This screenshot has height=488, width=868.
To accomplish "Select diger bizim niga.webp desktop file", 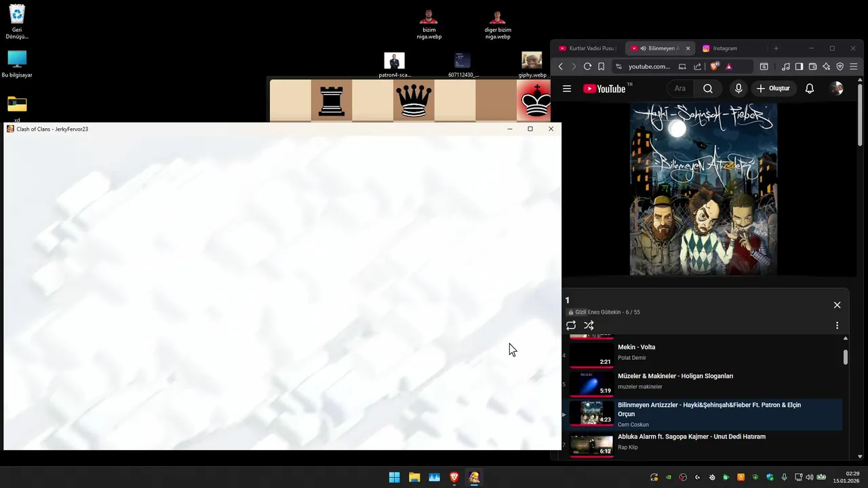I will 498,24.
